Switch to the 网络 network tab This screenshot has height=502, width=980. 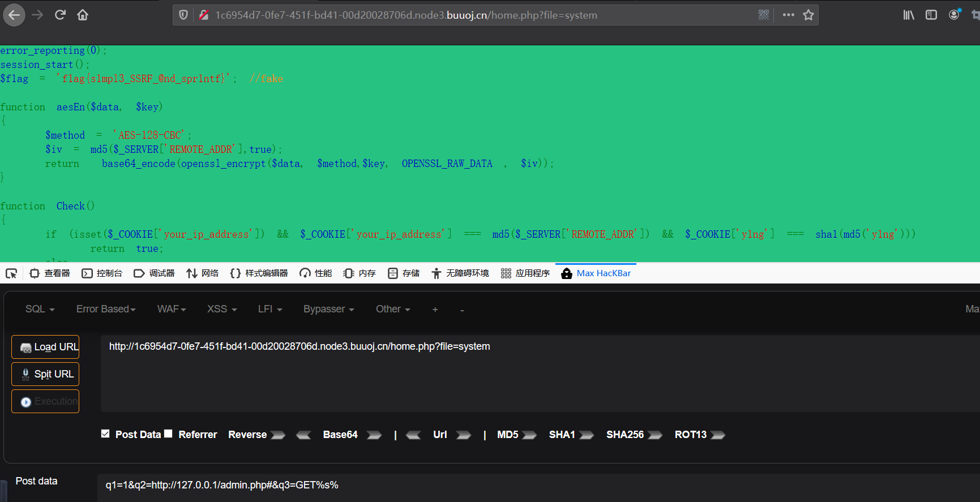click(x=203, y=273)
